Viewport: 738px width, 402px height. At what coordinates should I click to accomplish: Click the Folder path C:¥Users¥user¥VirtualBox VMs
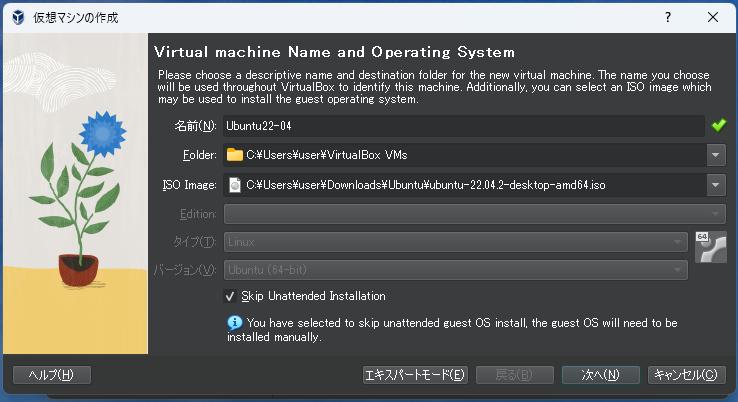click(327, 155)
